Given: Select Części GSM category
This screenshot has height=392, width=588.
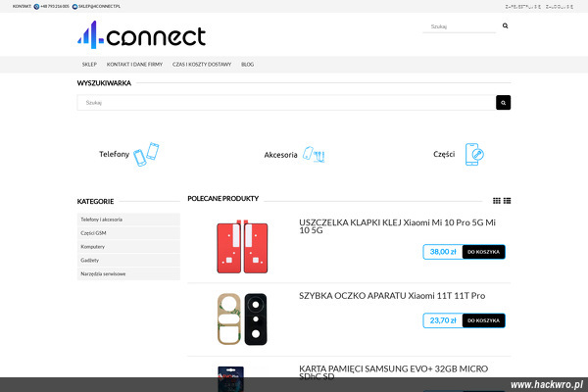Looking at the screenshot, I should point(128,233).
